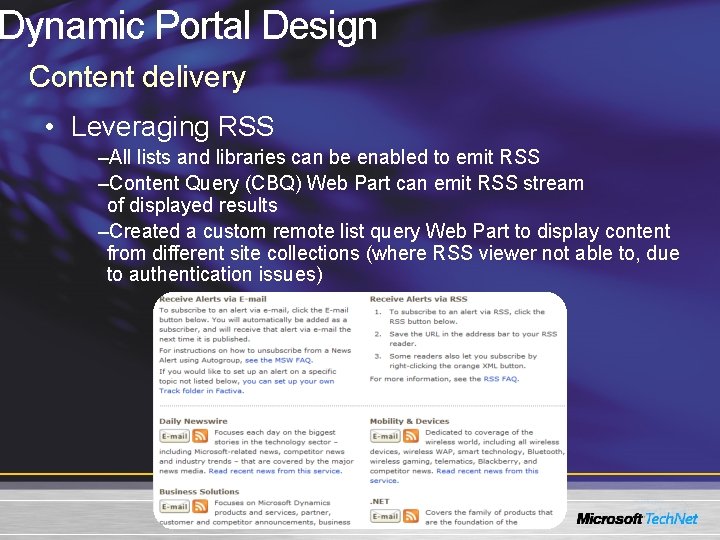Click 'Created a custom remote list query' line
Viewport: 720px width, 540px height.
389,253
